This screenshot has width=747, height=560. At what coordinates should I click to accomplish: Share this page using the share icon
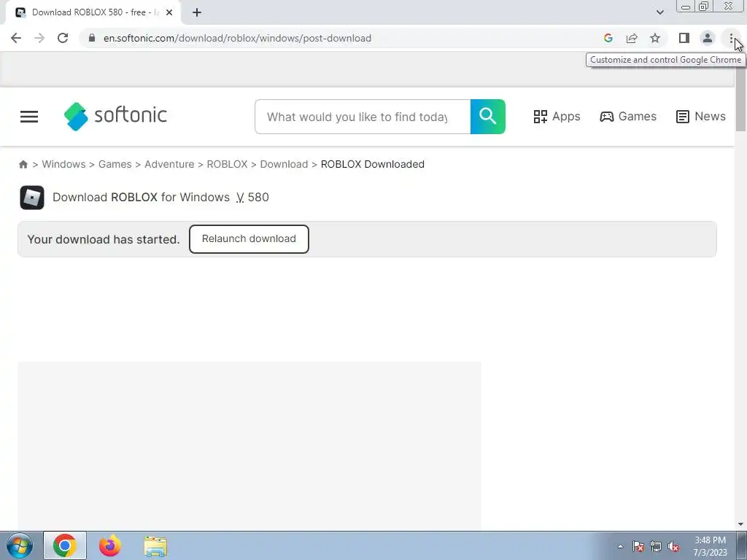[632, 38]
